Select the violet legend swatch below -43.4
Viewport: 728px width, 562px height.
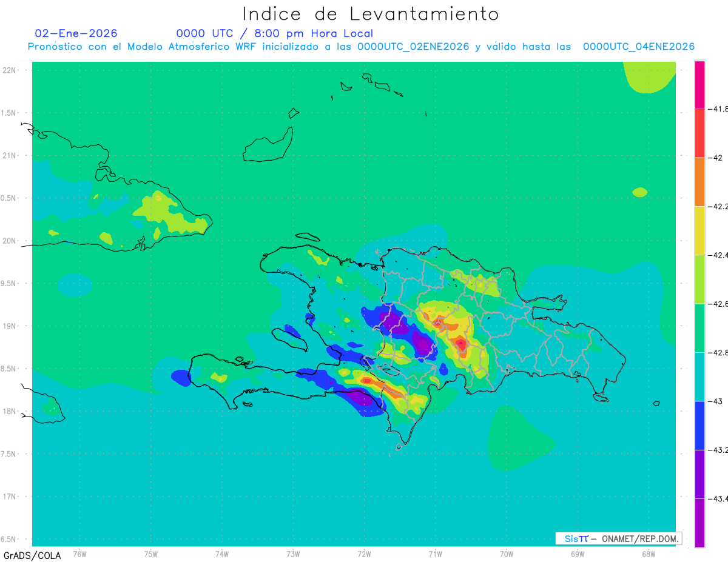[699, 523]
